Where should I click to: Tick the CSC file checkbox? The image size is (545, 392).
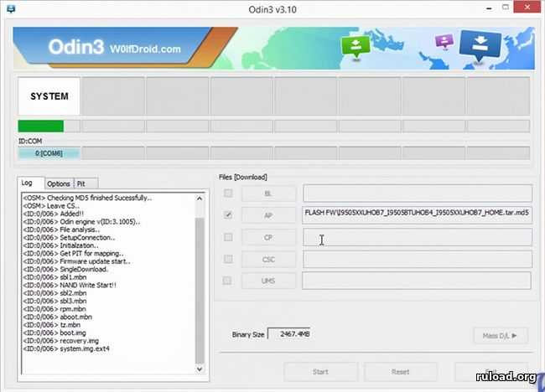pyautogui.click(x=228, y=259)
